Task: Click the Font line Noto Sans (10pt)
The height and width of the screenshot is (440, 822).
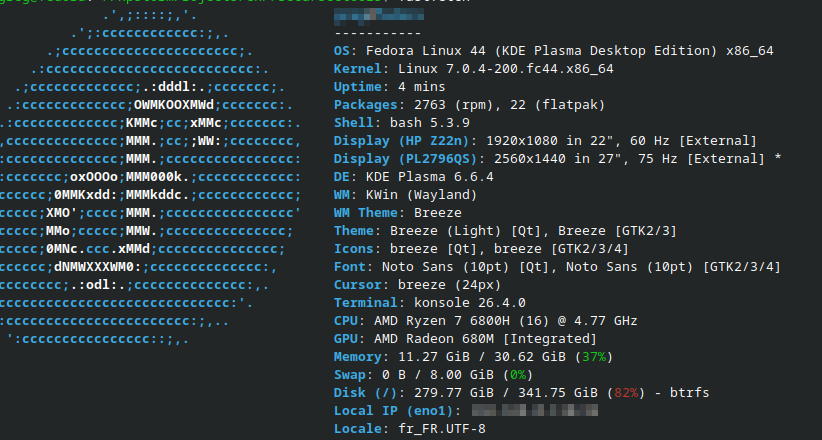Action: [558, 266]
